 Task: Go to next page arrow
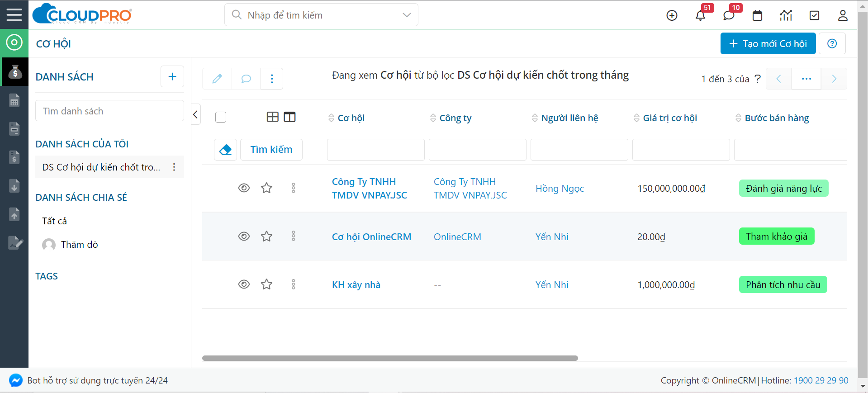point(834,79)
